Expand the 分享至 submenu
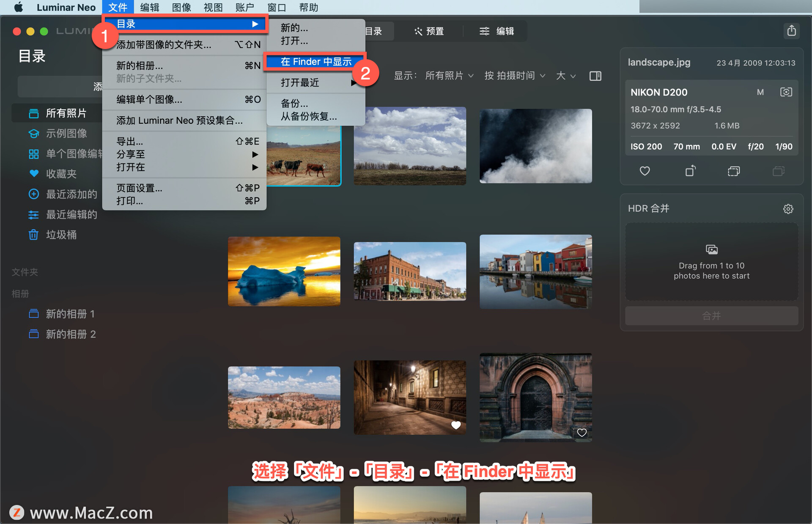 184,154
